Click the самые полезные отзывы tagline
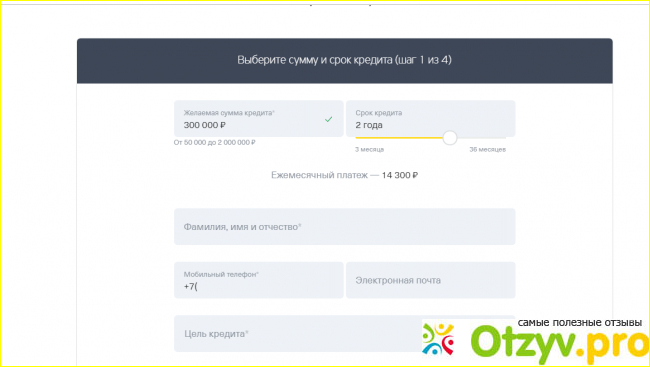This screenshot has width=650, height=367. [580, 323]
